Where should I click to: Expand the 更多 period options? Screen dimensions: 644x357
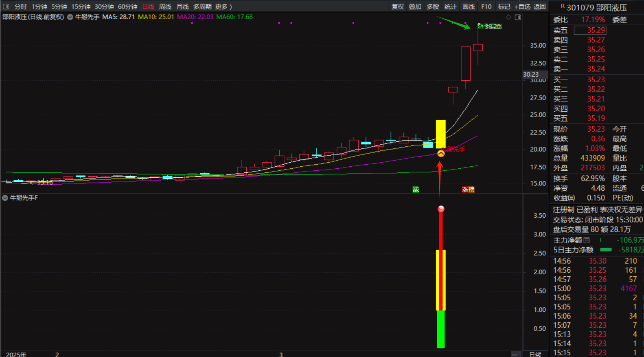coord(223,7)
